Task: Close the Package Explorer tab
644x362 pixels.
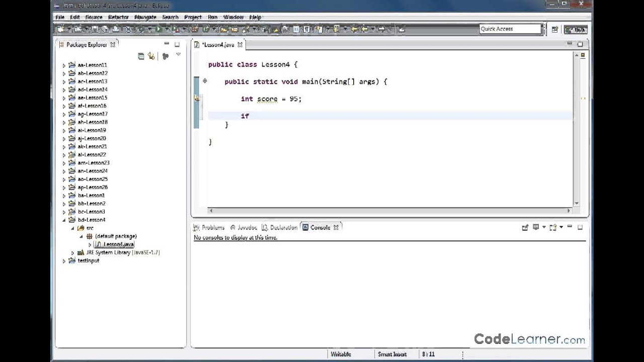Action: point(113,44)
